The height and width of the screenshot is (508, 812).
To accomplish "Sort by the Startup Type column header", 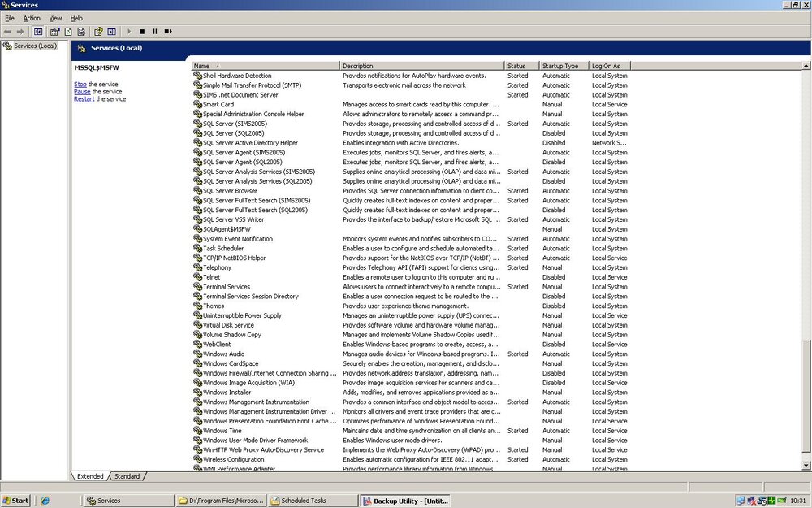I will click(564, 66).
